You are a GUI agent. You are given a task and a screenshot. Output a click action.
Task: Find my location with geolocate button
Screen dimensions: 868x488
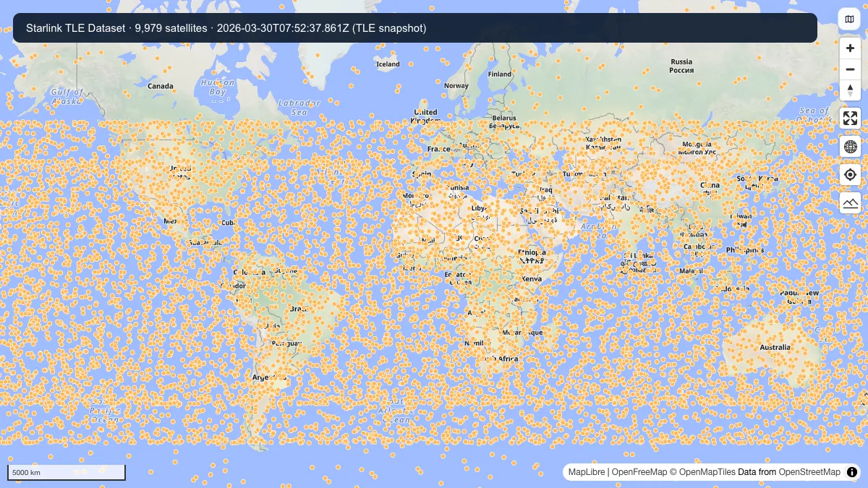[x=850, y=175]
